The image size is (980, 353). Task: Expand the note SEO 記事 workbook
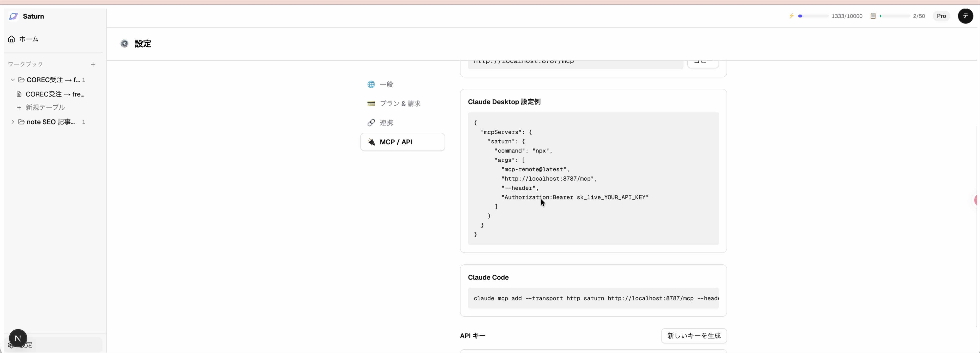[x=12, y=122]
